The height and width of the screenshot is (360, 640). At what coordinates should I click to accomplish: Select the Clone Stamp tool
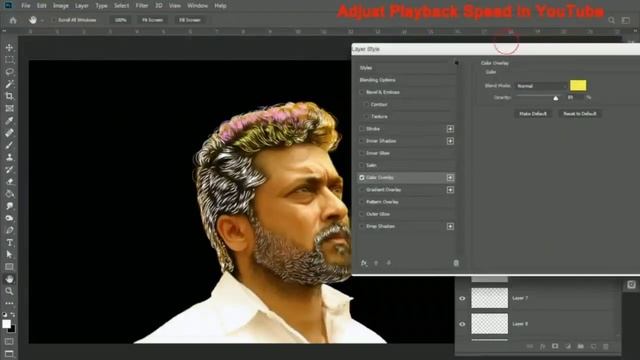[x=9, y=157]
